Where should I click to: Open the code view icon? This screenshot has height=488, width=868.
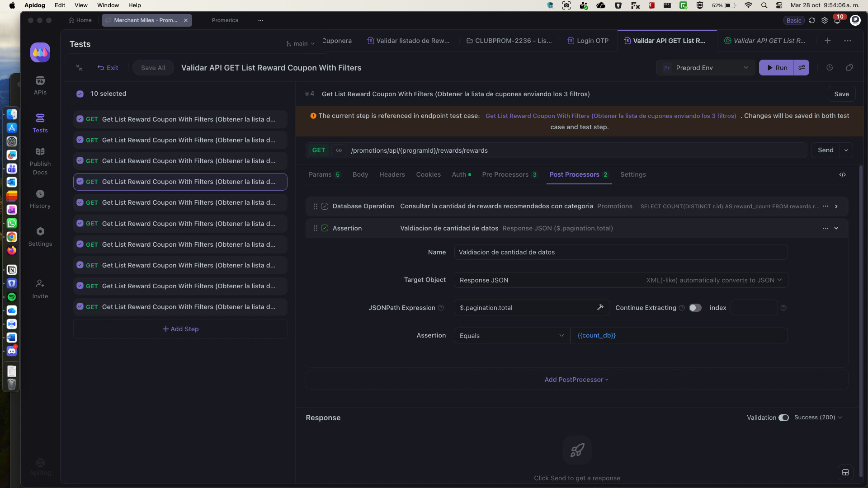[x=842, y=175]
